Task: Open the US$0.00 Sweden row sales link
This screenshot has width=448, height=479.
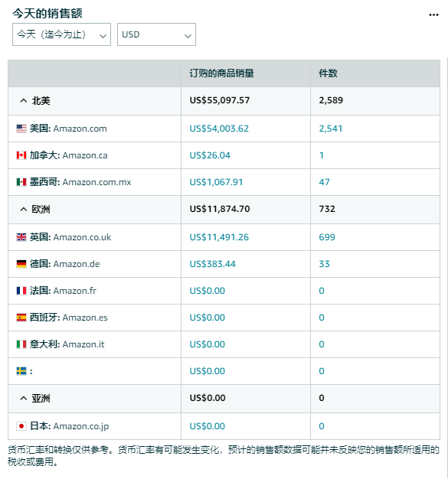Action: (207, 371)
